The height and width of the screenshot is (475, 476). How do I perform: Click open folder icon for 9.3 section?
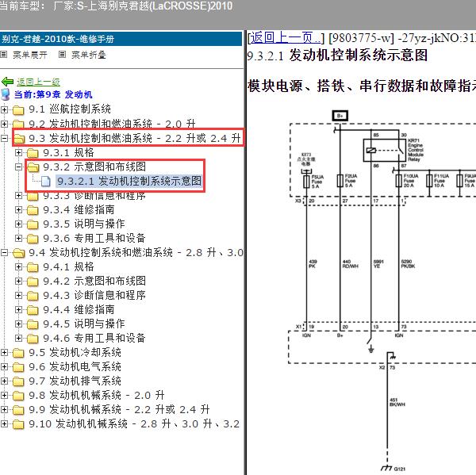tap(19, 139)
